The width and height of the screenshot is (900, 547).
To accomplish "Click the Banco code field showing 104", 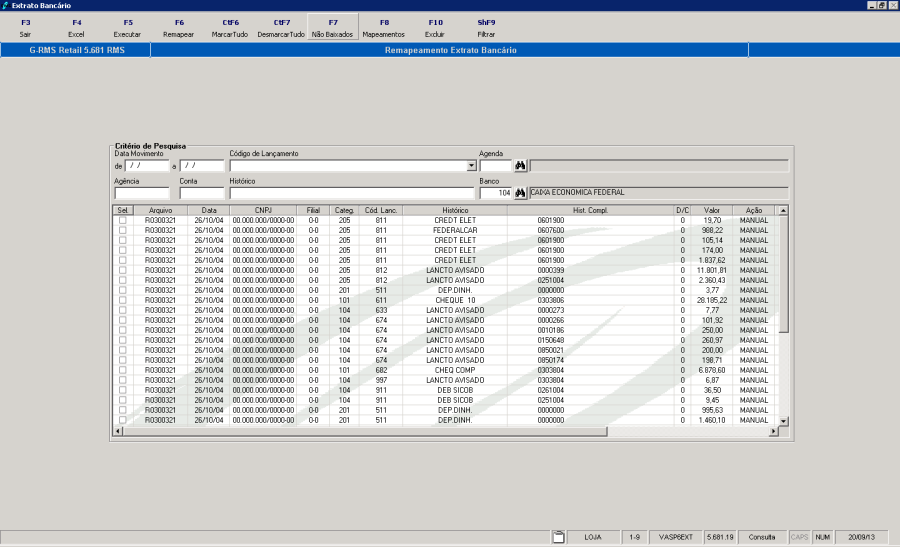I will [x=495, y=193].
